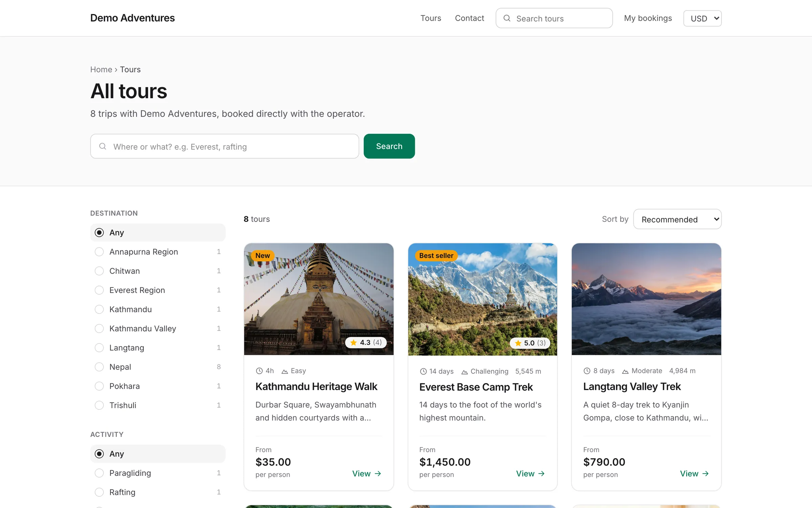Open the USD currency dropdown

click(702, 18)
